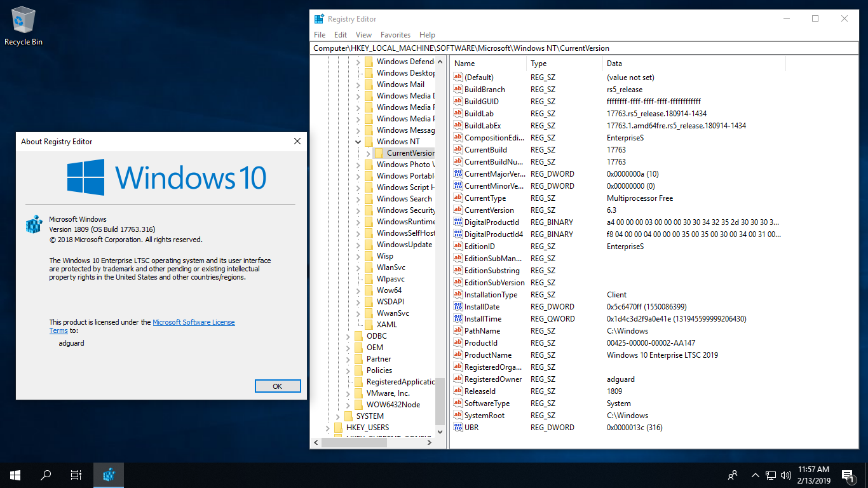Close the About Registry Editor dialog
868x488 pixels.
297,141
